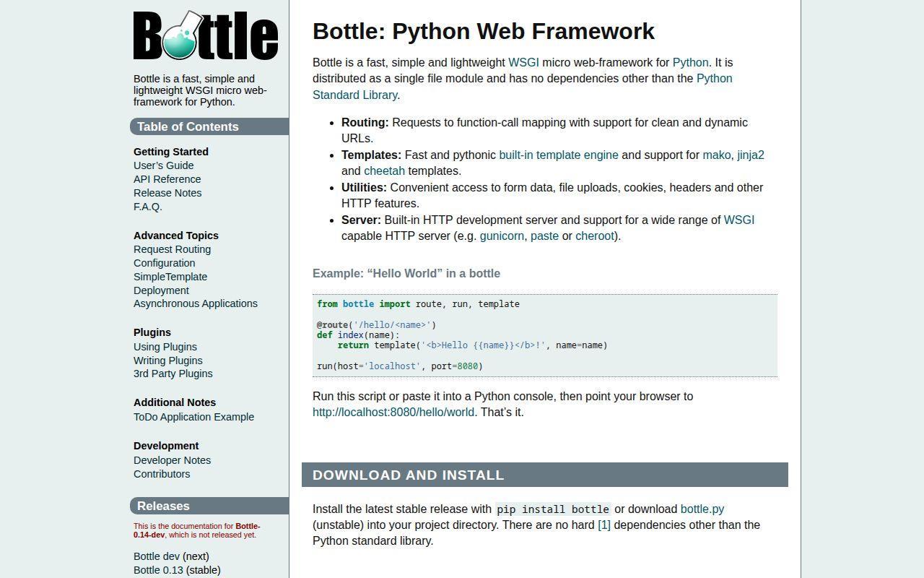Open the Additional Notes section

click(175, 402)
